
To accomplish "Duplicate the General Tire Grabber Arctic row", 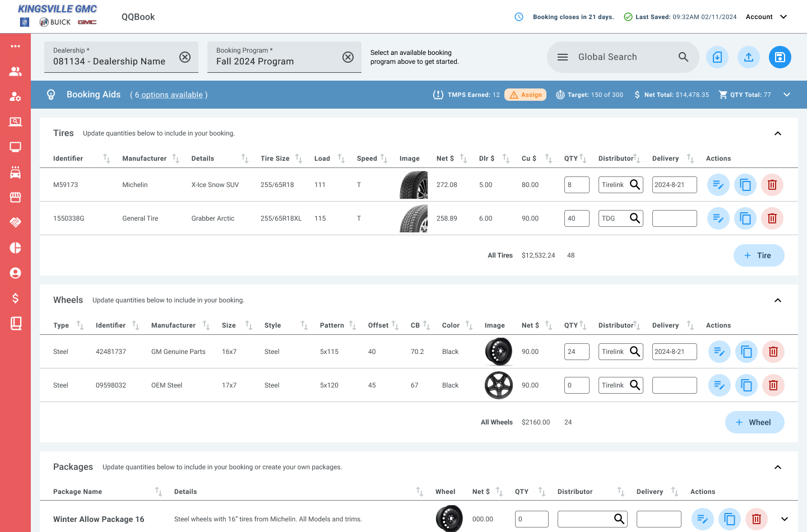I will 745,218.
